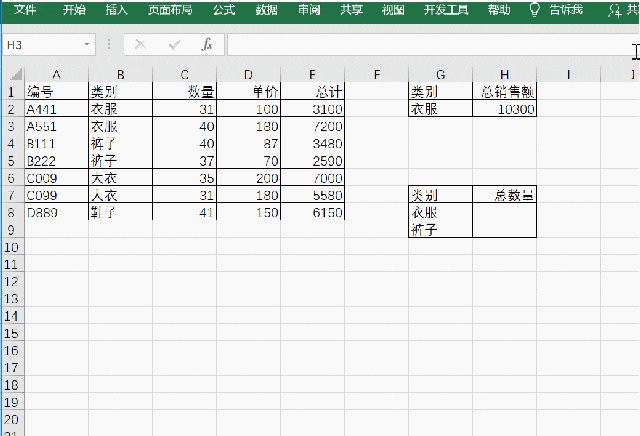Viewport: 640px width, 436px height.
Task: Click cell A7 containing C099
Action: click(56, 195)
